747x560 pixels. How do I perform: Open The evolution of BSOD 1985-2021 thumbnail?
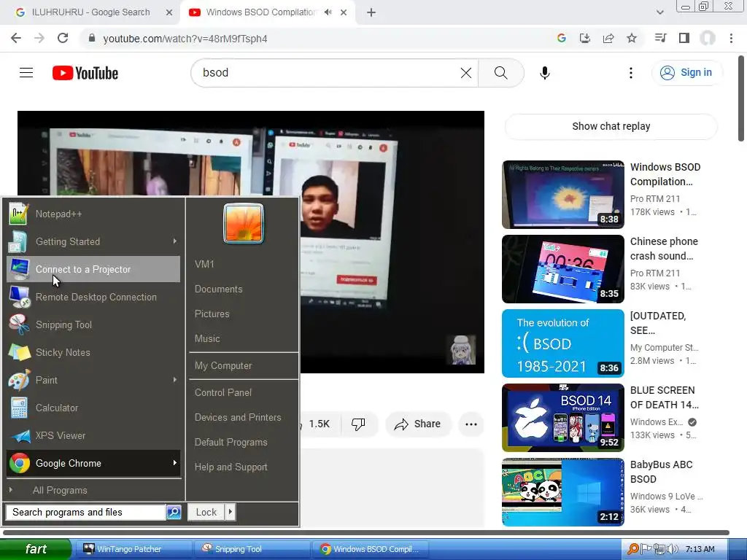tap(563, 343)
